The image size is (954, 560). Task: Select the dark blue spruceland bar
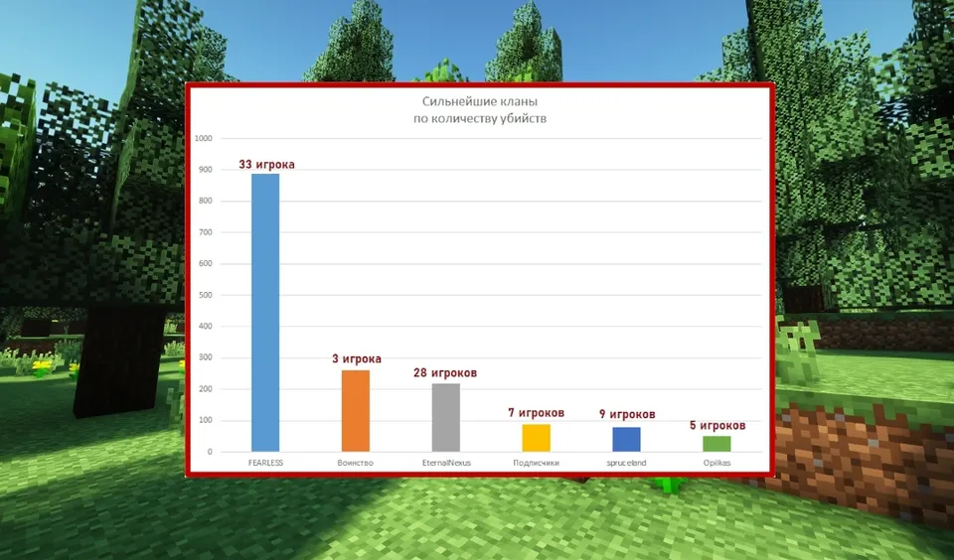[626, 440]
